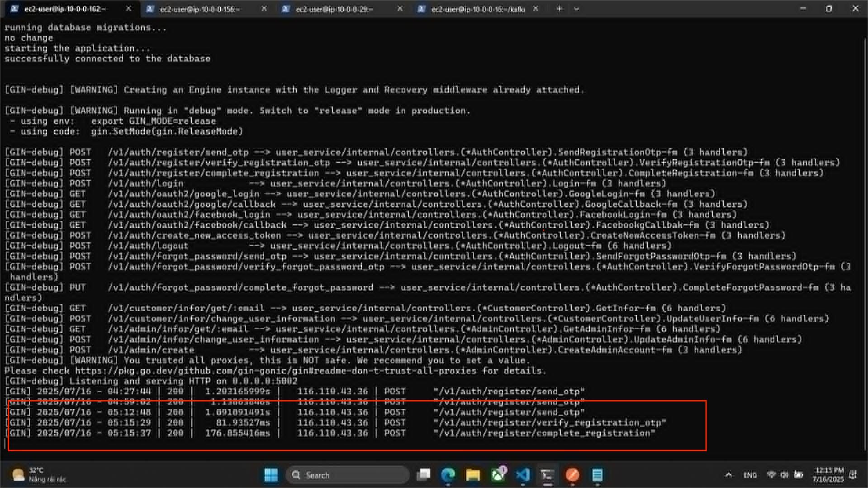The image size is (868, 488).
Task: Open File Explorer from the taskbar
Action: 473,475
